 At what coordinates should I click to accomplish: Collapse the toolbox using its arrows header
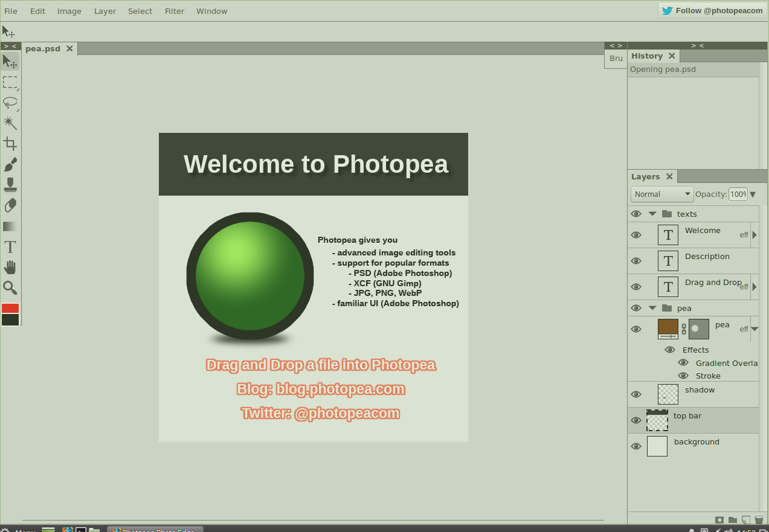coord(10,46)
